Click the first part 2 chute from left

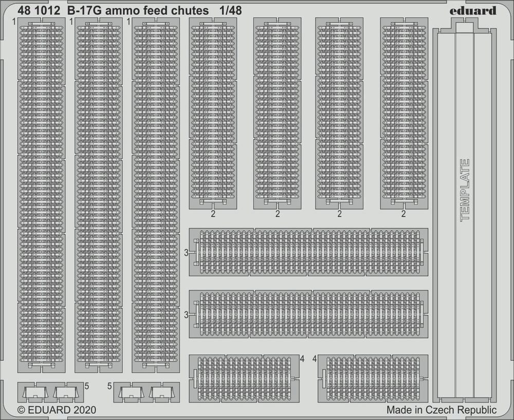click(x=213, y=112)
